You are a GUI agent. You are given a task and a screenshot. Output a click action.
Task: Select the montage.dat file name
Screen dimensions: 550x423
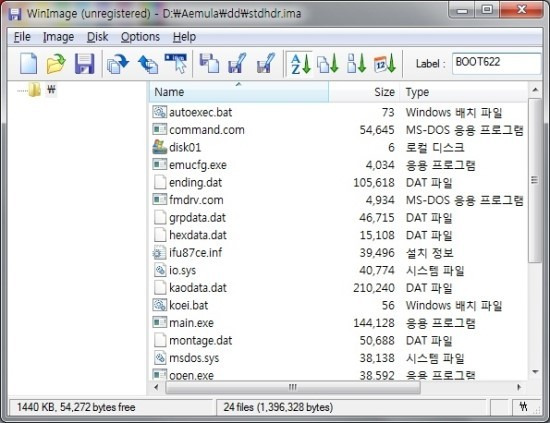coord(201,340)
